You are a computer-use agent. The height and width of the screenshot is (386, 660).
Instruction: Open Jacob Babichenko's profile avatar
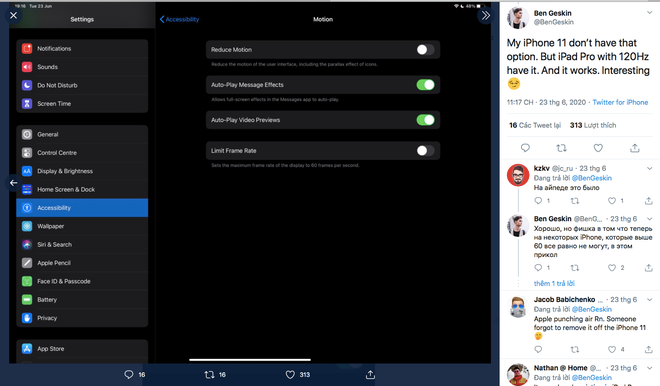click(x=518, y=306)
